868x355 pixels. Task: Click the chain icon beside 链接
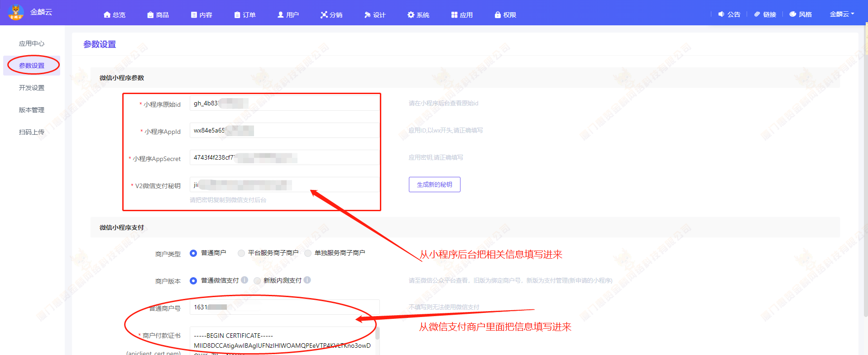point(757,14)
